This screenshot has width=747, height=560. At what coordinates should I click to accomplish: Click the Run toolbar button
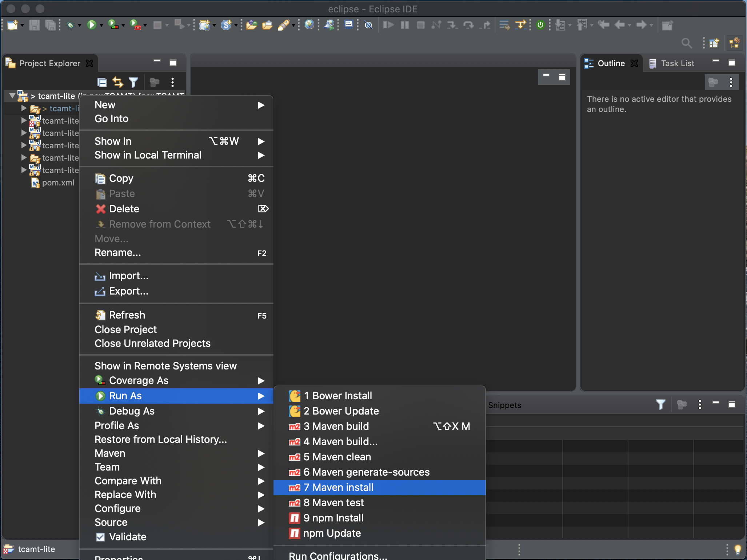tap(91, 25)
